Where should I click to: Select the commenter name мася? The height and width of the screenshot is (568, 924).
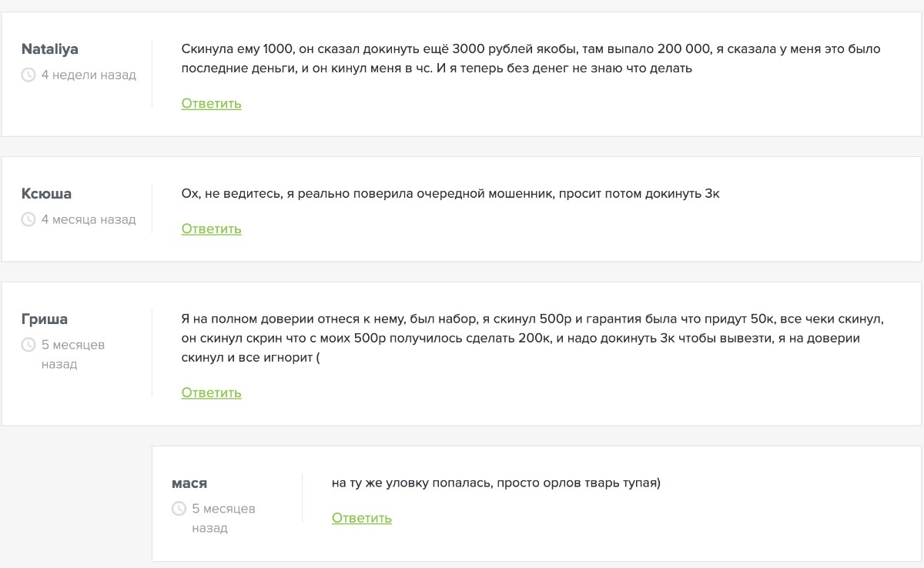[x=189, y=483]
